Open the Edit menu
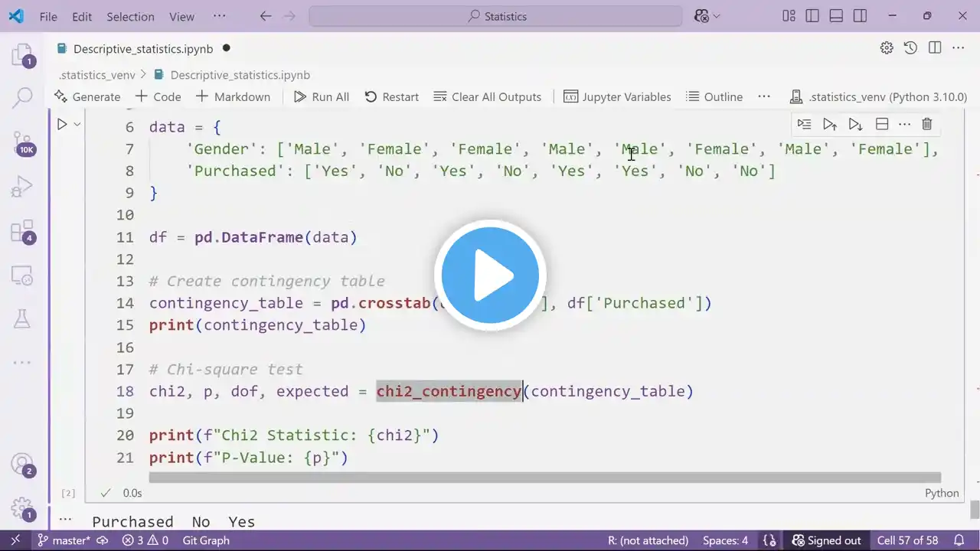Viewport: 980px width, 551px height. (x=82, y=16)
